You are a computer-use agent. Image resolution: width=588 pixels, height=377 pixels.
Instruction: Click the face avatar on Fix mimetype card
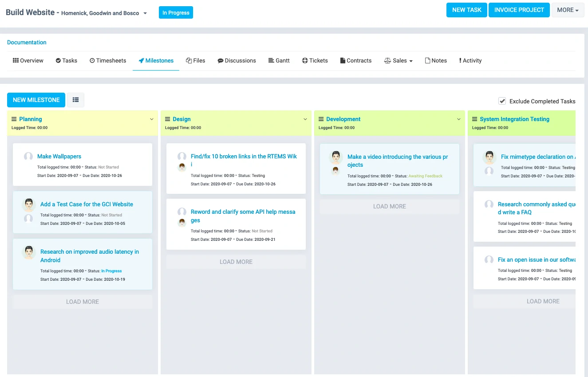(489, 157)
